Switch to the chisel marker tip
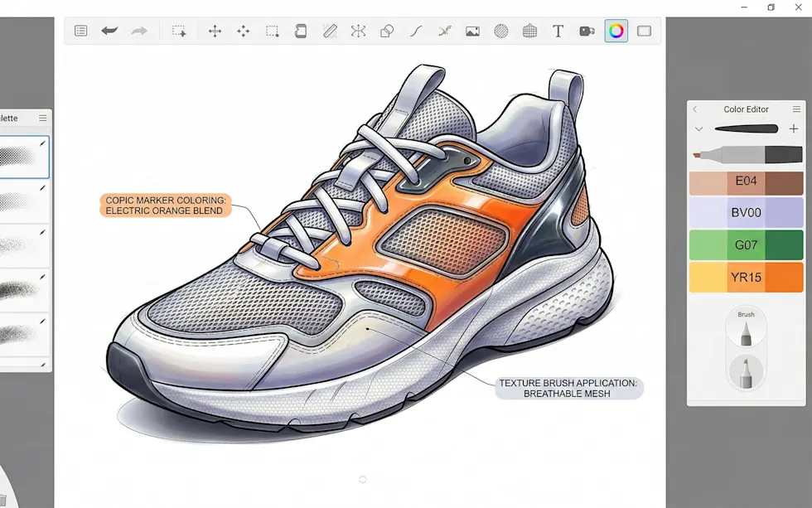812x508 pixels. [745, 370]
